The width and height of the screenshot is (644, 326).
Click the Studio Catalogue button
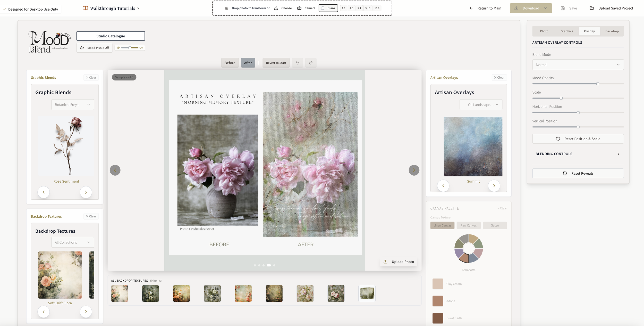coord(111,36)
